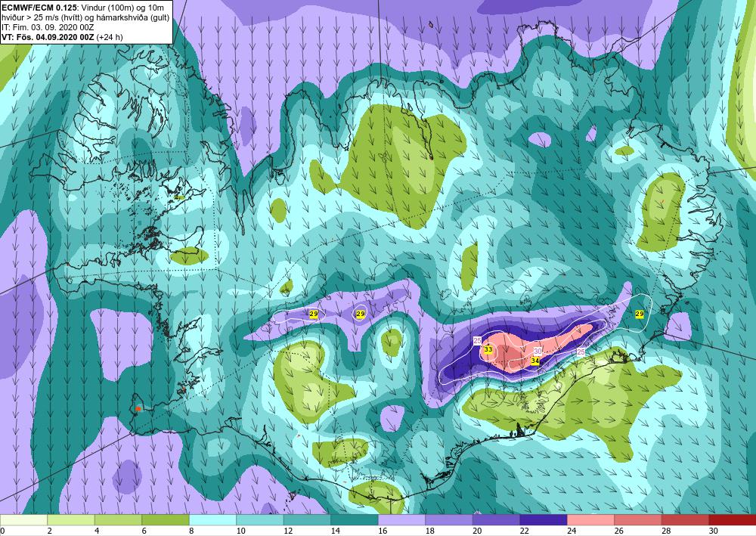This screenshot has height=536, width=756.
Task: Click the 'IT: Fim. 03. 09. 2020 00Z' line
Action: [x=48, y=27]
